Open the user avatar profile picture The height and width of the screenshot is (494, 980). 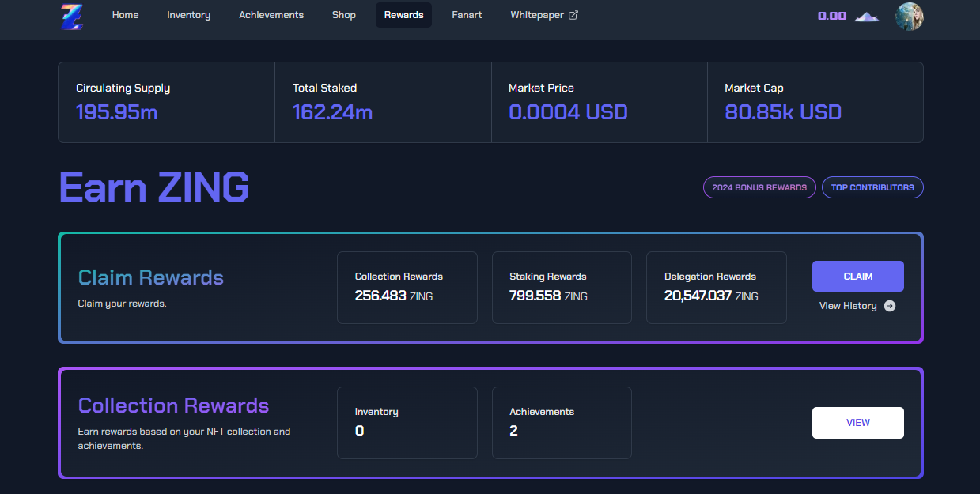coord(909,16)
